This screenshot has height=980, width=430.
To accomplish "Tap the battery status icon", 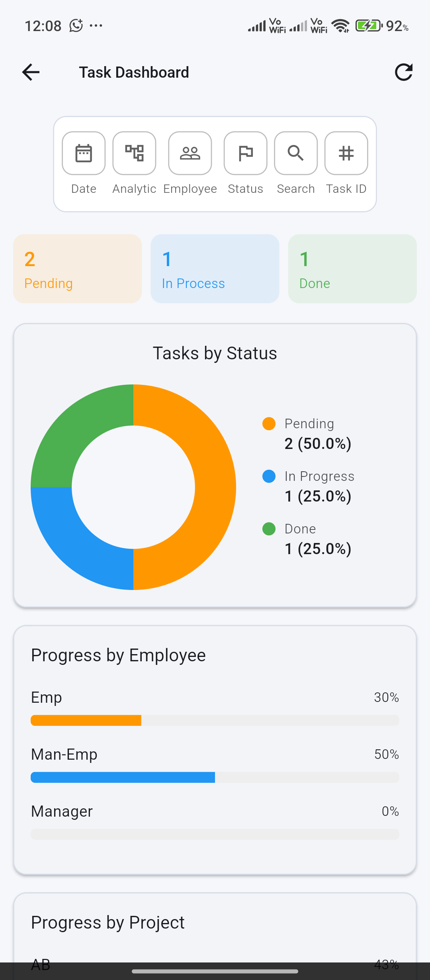I will [x=368, y=26].
